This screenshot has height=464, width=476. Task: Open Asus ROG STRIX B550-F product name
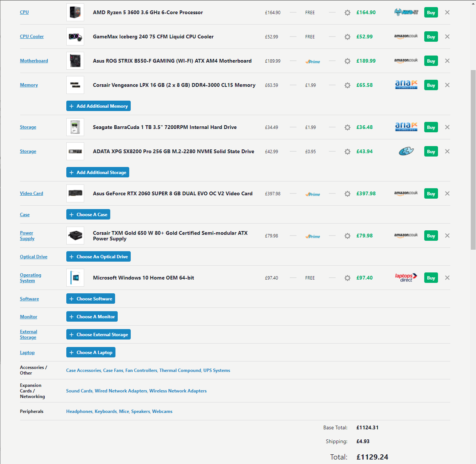tap(172, 61)
